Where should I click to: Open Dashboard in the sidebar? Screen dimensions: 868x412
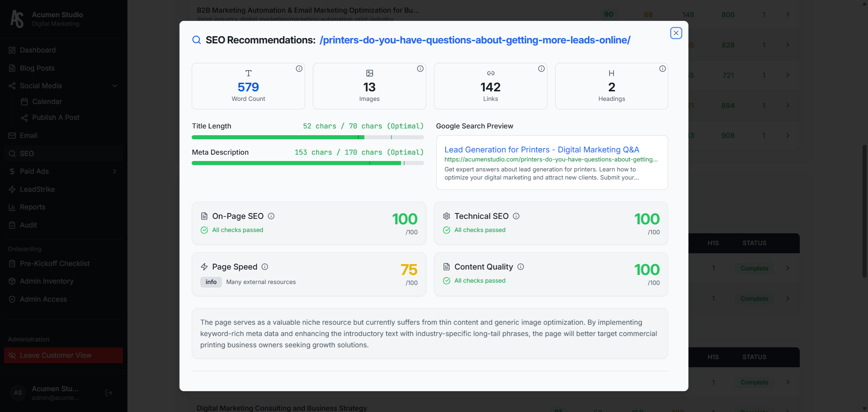coord(63,50)
